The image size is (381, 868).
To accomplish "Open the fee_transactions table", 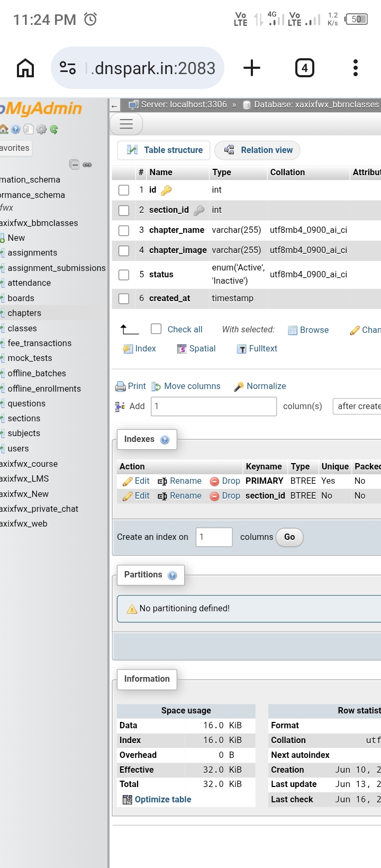I will coord(40,343).
